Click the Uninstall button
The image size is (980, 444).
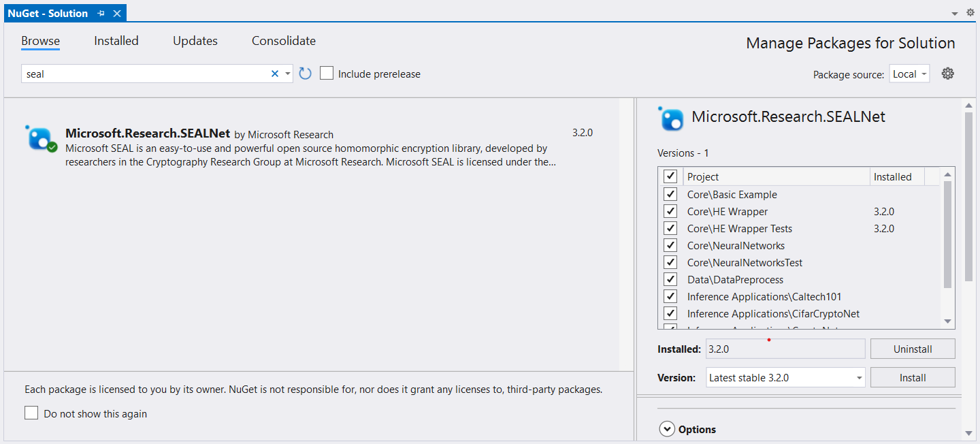coord(912,349)
